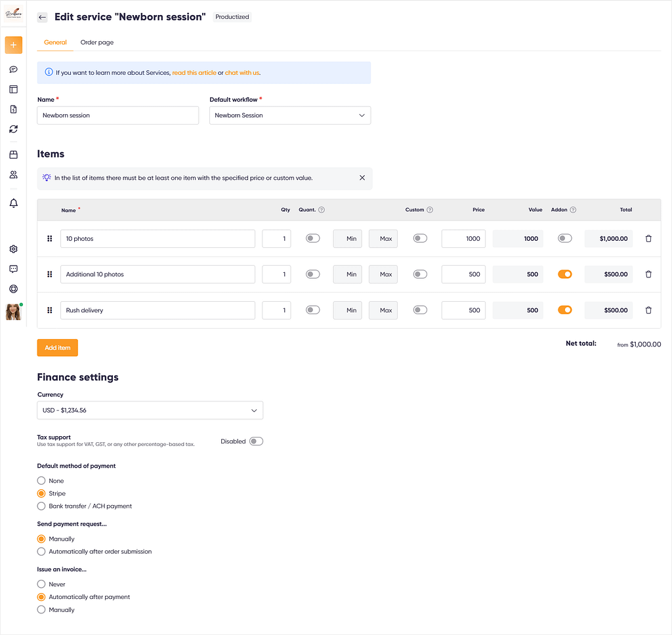The width and height of the screenshot is (672, 635).
Task: Click the orange plus create button in sidebar
Action: pyautogui.click(x=13, y=45)
